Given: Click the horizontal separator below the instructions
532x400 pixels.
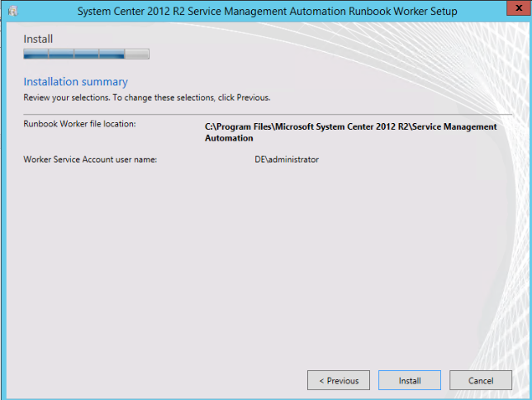Looking at the screenshot, I should point(266,114).
